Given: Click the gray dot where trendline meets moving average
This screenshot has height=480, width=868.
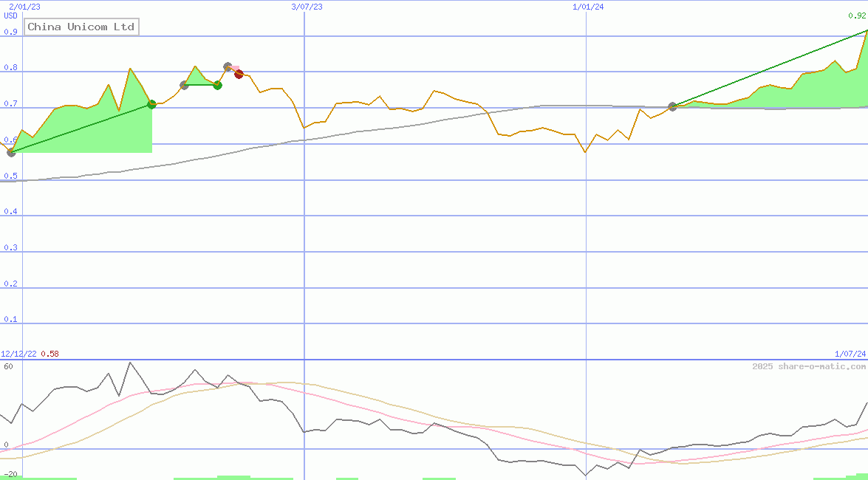Looking at the screenshot, I should [672, 106].
